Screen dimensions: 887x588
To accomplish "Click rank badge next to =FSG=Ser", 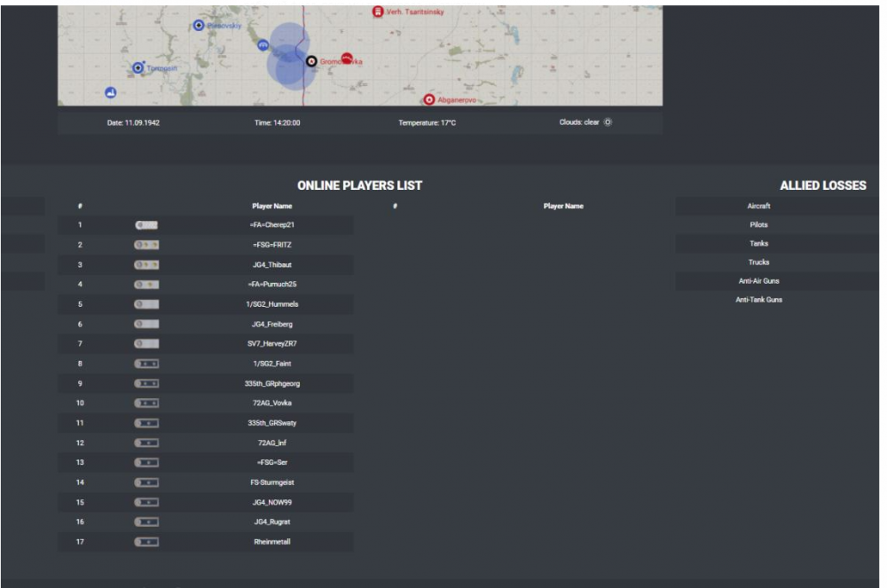I will tap(146, 462).
